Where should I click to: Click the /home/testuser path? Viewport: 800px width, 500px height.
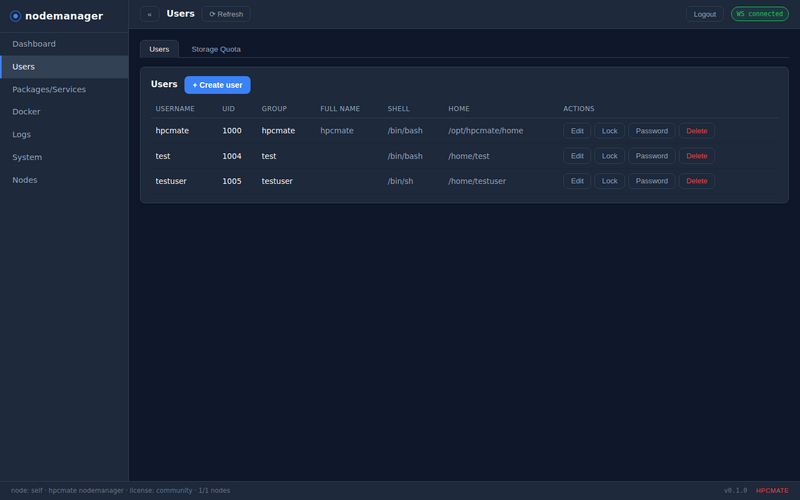(477, 181)
